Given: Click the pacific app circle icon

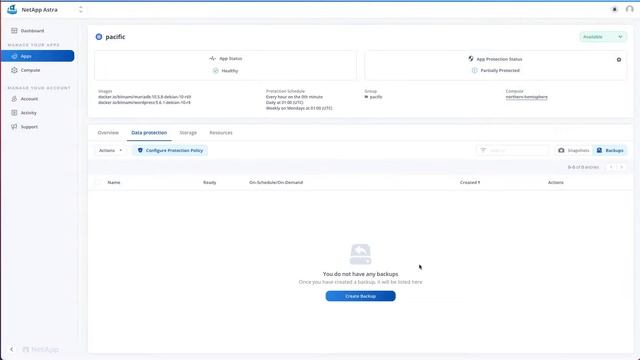Looking at the screenshot, I should [99, 37].
